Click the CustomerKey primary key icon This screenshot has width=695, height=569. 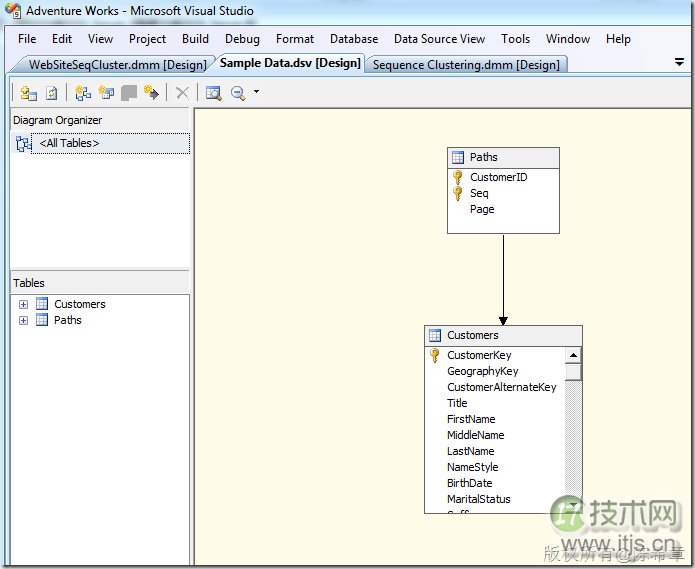click(x=435, y=355)
